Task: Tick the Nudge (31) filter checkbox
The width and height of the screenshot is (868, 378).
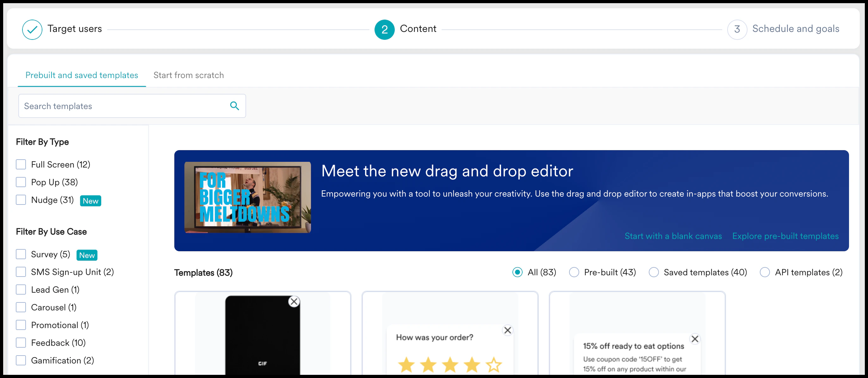Action: click(x=21, y=200)
